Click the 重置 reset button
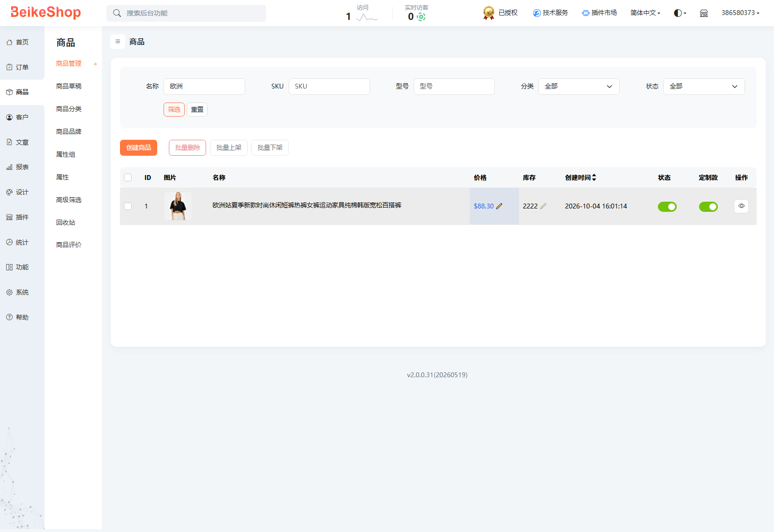 pyautogui.click(x=197, y=110)
